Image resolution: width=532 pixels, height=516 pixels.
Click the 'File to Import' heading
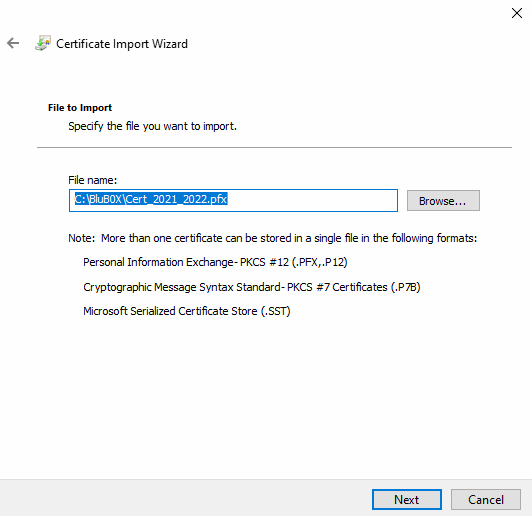pos(80,108)
